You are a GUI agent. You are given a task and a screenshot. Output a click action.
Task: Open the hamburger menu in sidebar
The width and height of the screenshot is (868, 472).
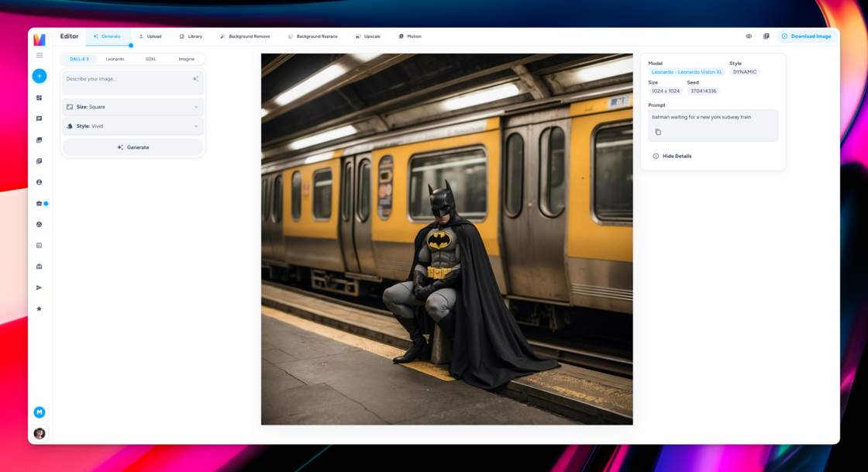pos(40,55)
